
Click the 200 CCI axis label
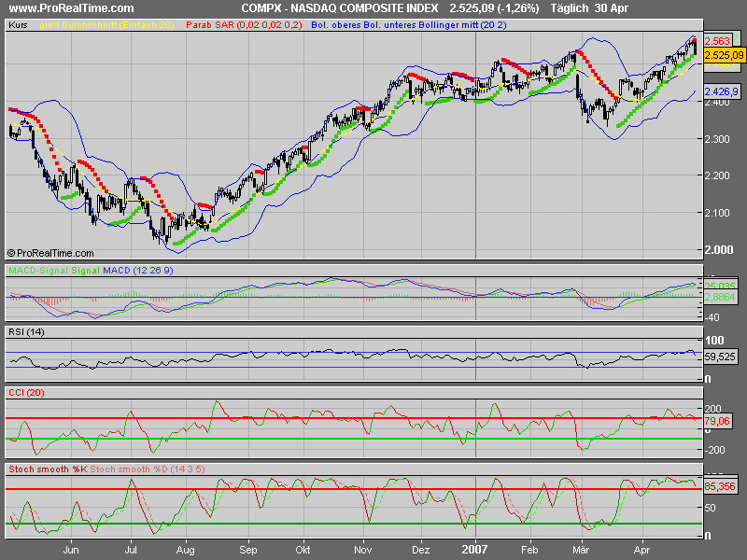tap(713, 409)
